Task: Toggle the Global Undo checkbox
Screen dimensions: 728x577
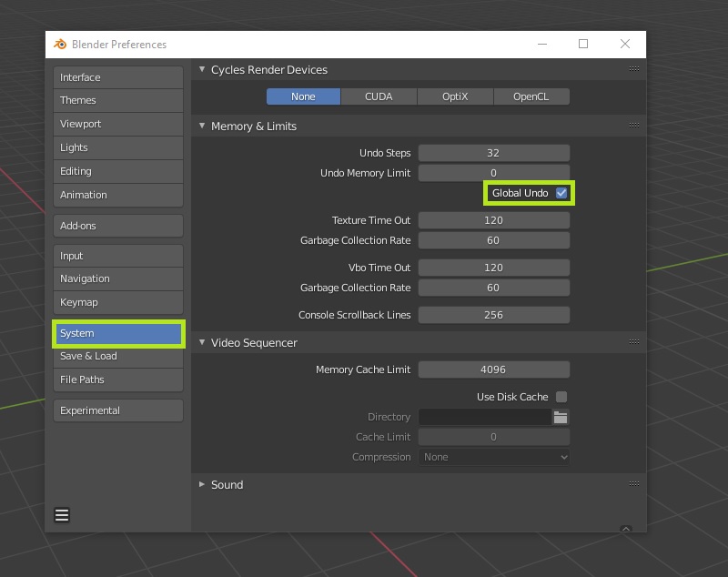Action: 561,193
